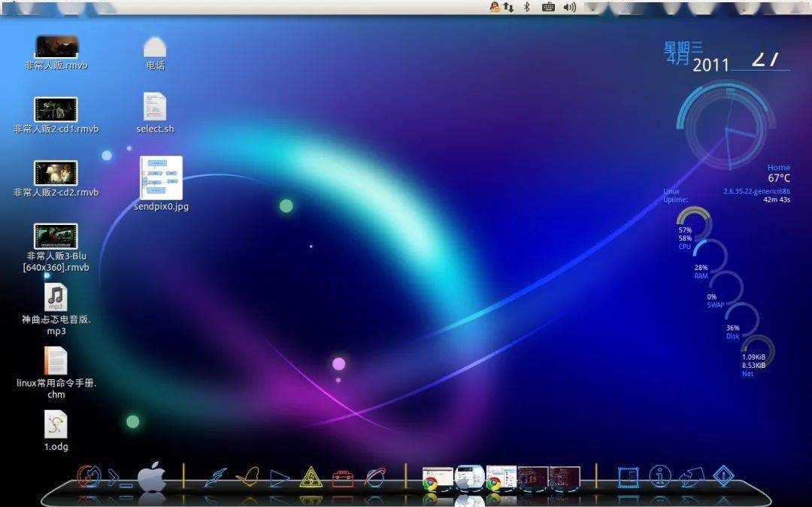
Task: Open the red globe browser dock icon
Action: pos(374,477)
